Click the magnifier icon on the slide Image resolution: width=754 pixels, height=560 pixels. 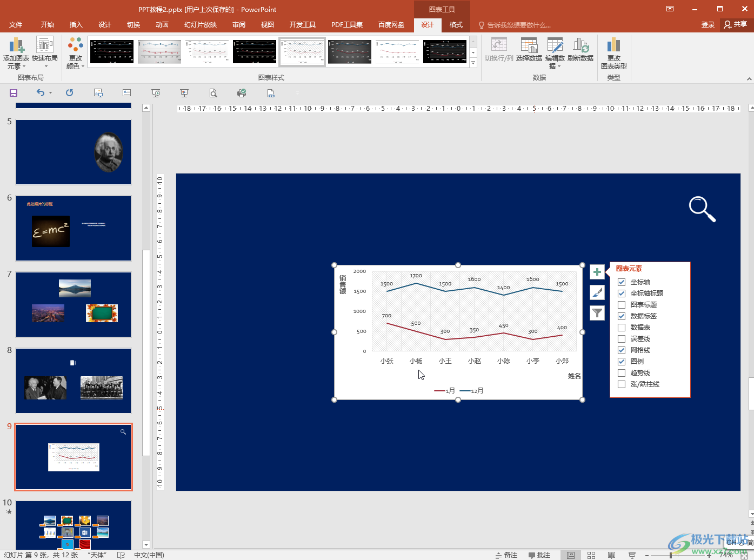[702, 210]
